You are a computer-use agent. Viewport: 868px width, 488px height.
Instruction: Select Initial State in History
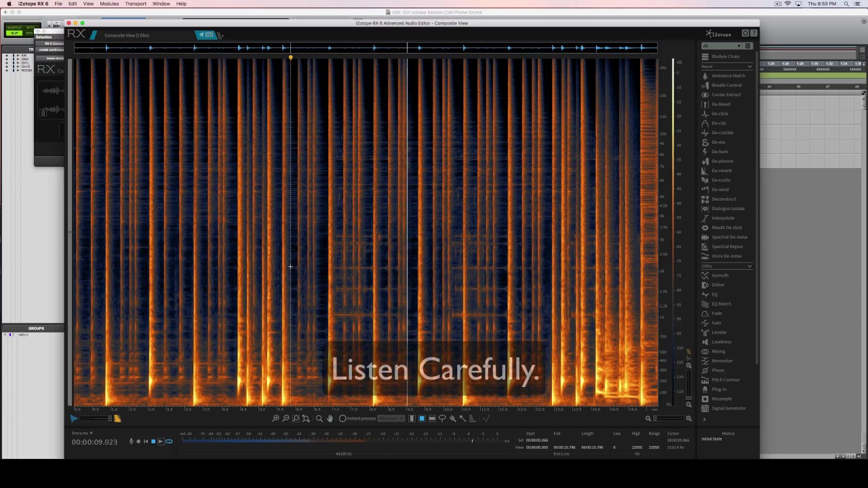tap(712, 439)
